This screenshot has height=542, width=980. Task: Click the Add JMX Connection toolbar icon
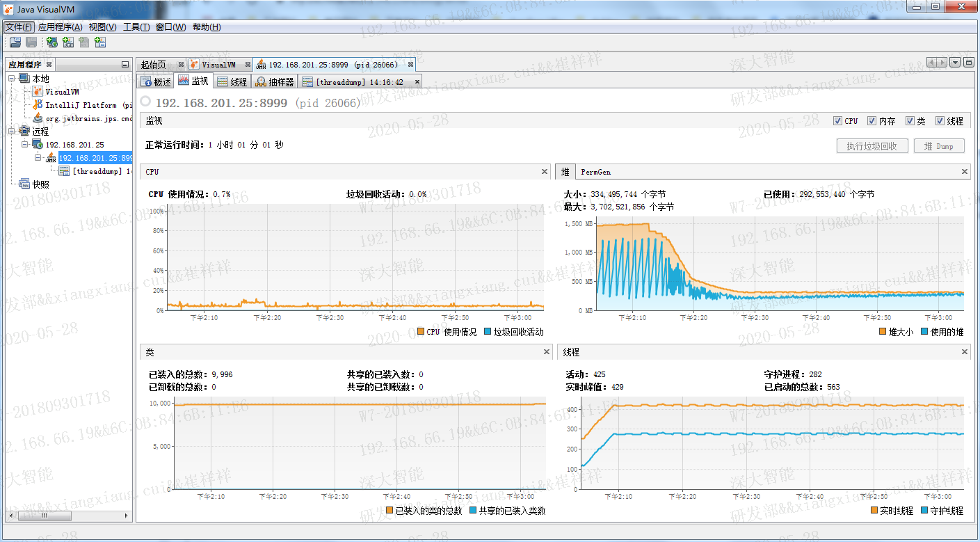68,42
